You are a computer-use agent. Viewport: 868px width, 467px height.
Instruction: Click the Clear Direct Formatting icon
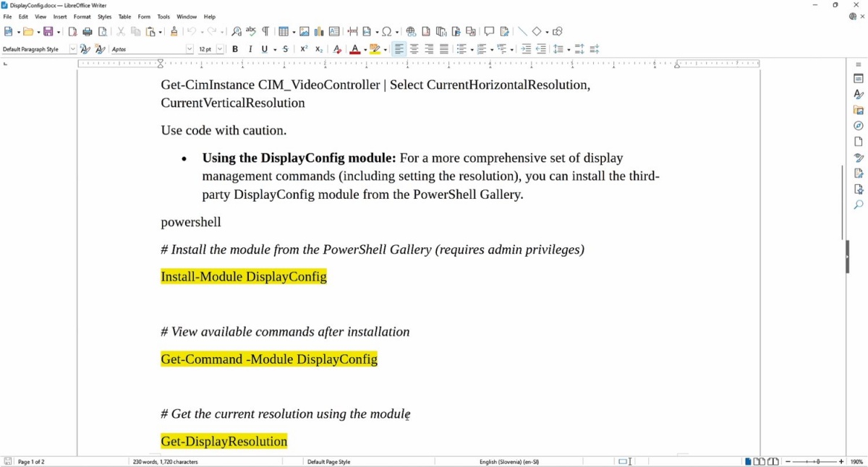[337, 49]
